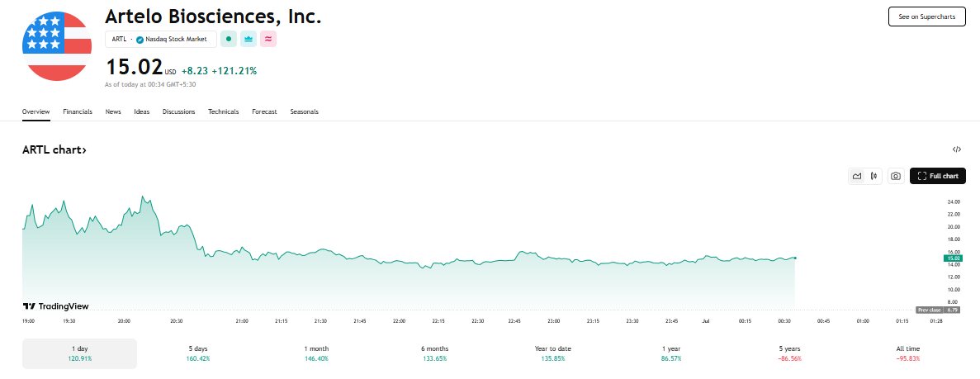Go to the News tab
Image resolution: width=980 pixels, height=379 pixels.
113,112
